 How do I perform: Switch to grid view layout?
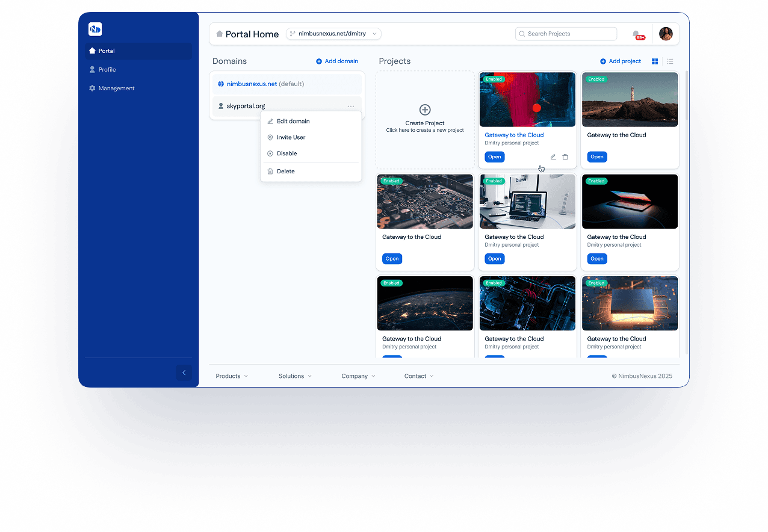click(x=655, y=61)
